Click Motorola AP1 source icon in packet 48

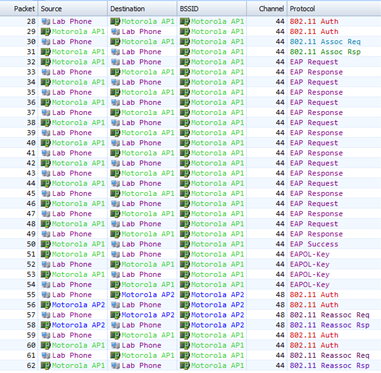click(x=46, y=224)
